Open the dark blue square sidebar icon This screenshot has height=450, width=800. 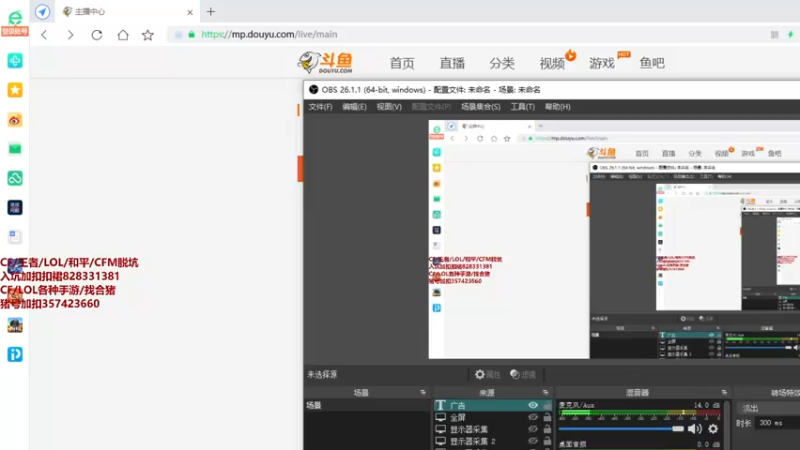coord(15,208)
